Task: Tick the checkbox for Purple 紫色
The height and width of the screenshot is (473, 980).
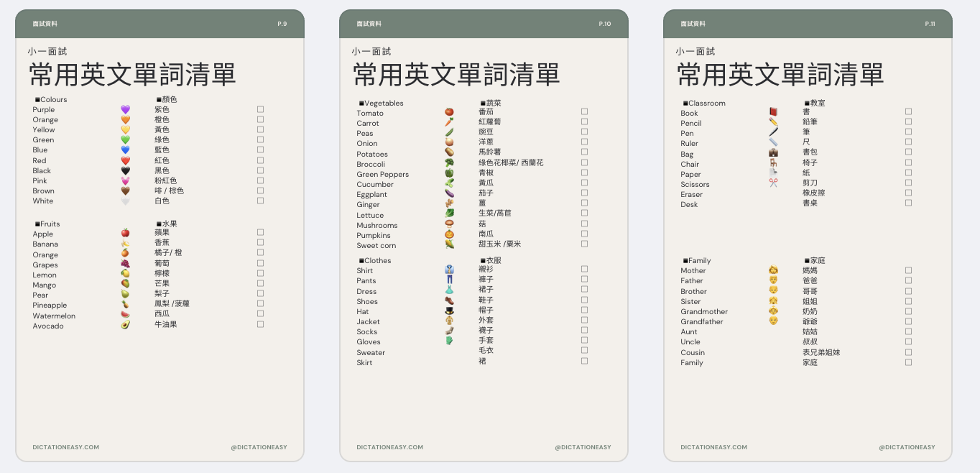Action: [x=260, y=109]
